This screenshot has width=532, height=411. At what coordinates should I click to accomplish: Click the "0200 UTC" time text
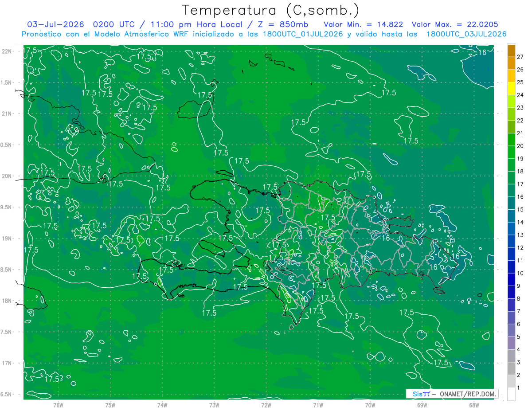pyautogui.click(x=113, y=24)
